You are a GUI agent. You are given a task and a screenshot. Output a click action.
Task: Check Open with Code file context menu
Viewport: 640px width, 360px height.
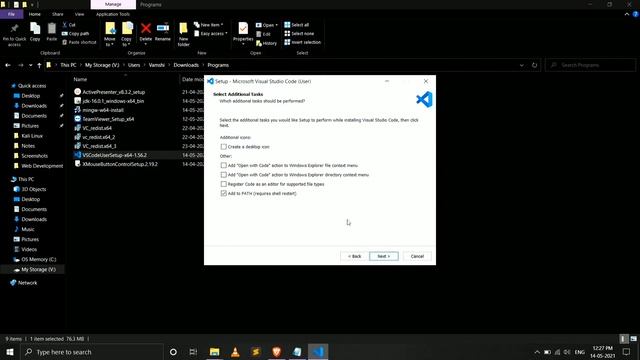[223, 165]
